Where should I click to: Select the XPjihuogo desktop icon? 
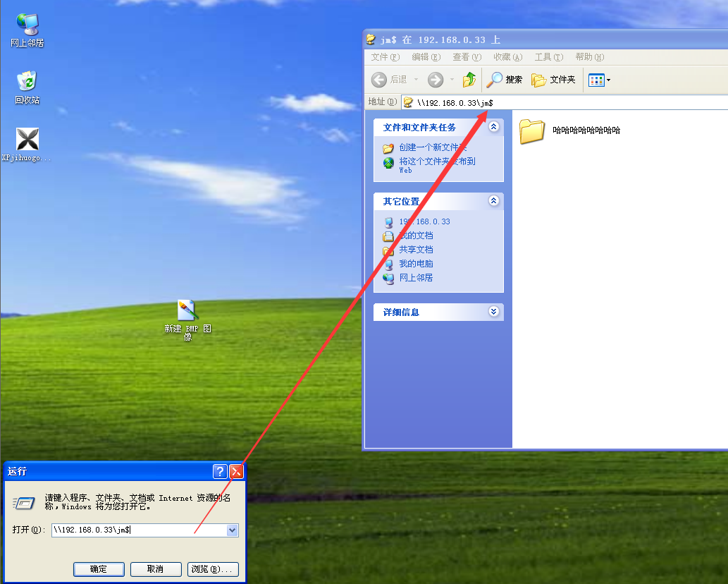pyautogui.click(x=27, y=145)
